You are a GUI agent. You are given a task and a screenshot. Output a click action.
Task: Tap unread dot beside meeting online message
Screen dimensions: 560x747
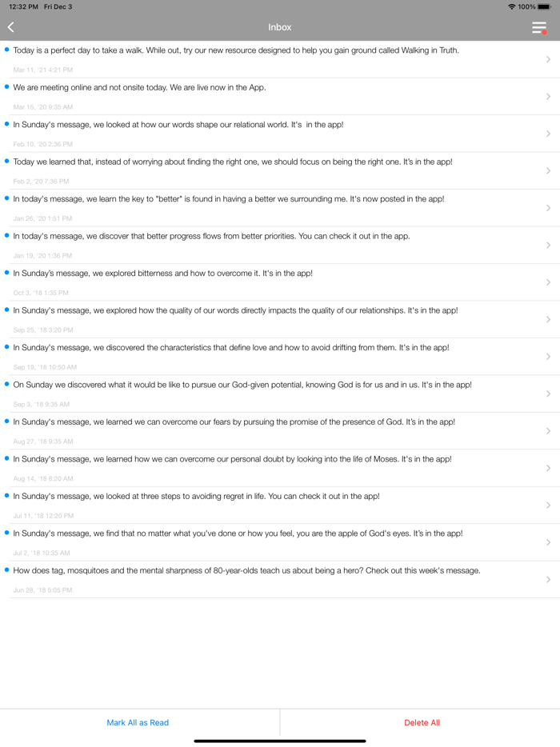7,86
